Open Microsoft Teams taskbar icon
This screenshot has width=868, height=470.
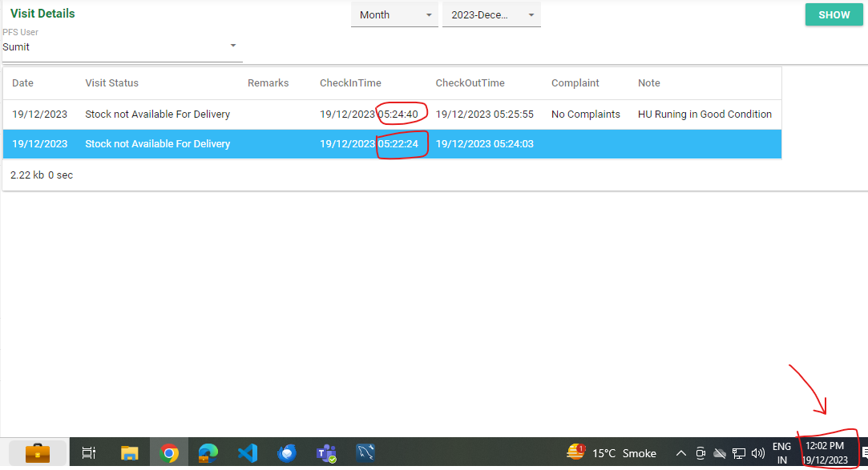pos(325,453)
